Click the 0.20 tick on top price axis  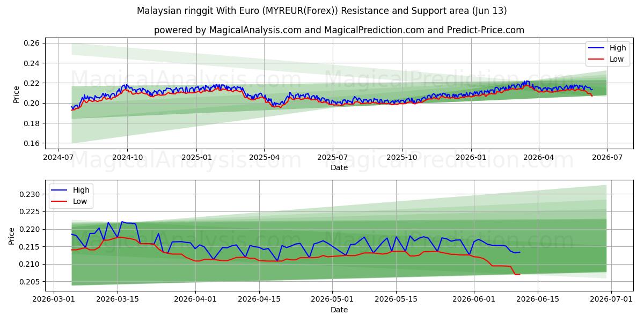pos(33,103)
